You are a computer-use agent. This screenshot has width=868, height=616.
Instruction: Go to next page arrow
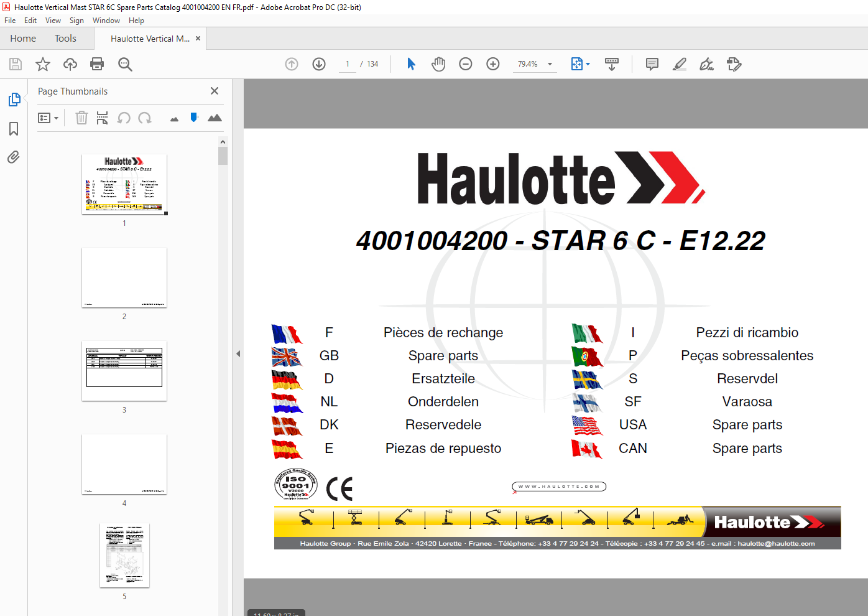319,64
